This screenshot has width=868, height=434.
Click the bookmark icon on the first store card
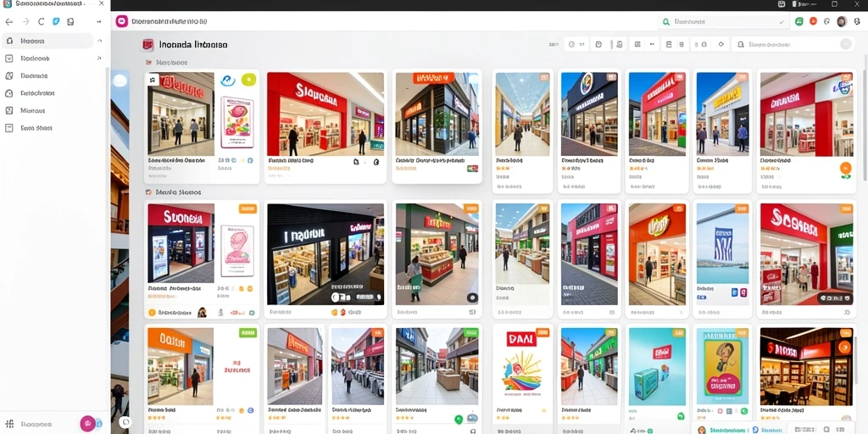coord(153,80)
